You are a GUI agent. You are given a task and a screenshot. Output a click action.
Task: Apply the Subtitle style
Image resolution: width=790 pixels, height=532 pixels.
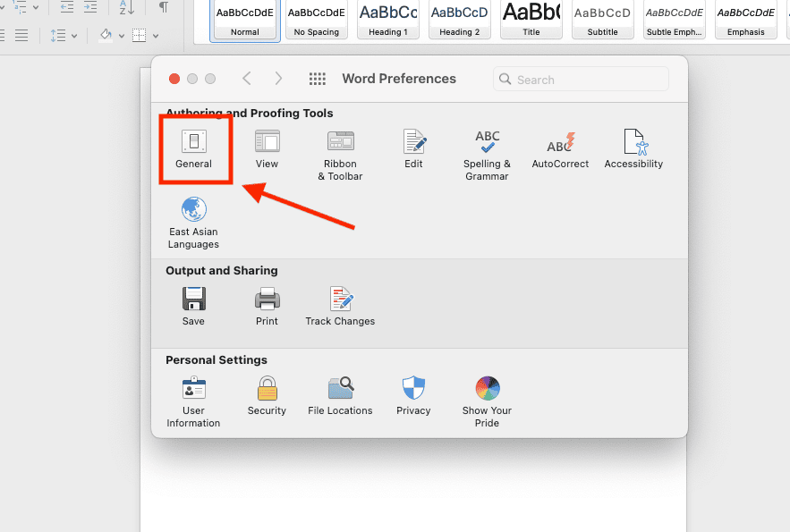click(603, 21)
